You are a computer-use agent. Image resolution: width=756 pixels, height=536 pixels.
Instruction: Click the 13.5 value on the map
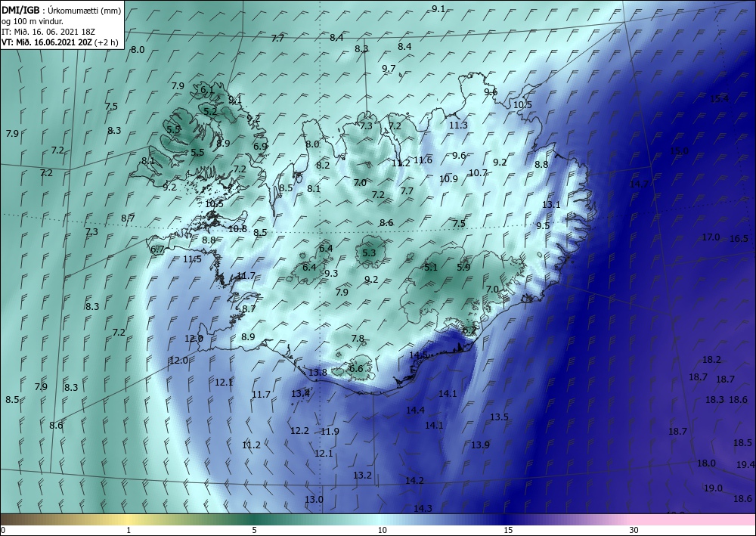[499, 417]
